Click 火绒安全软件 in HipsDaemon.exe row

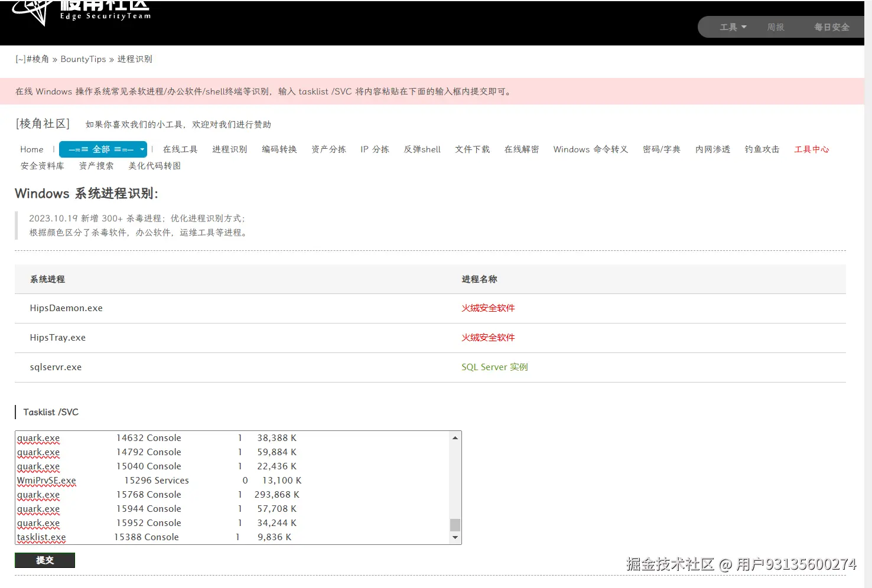pyautogui.click(x=488, y=308)
